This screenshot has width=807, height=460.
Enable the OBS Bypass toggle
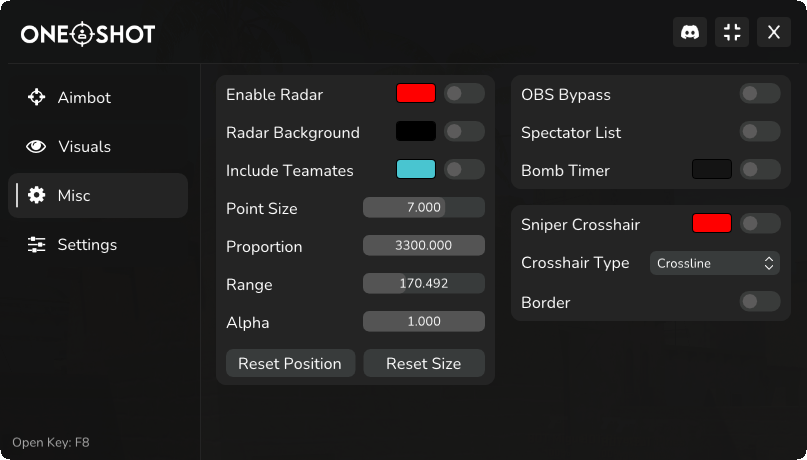tap(760, 94)
